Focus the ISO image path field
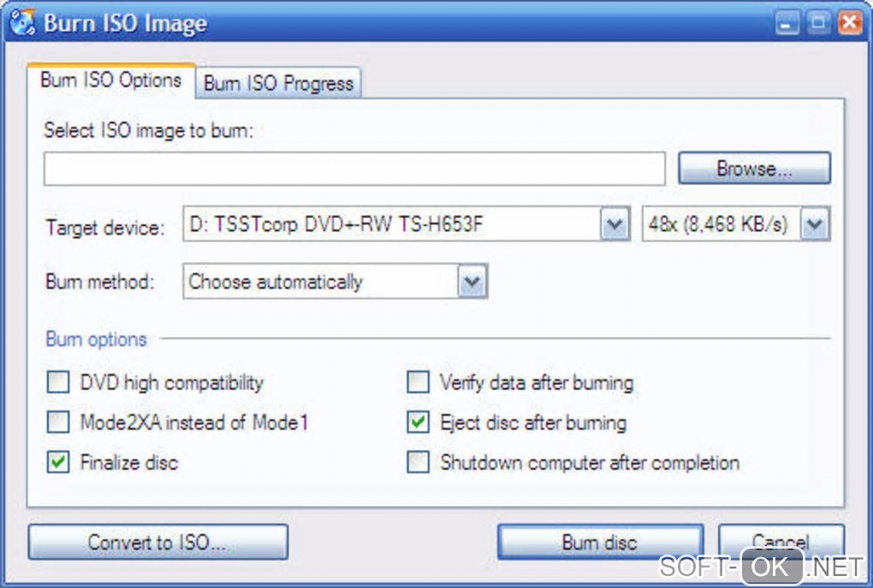Image resolution: width=873 pixels, height=588 pixels. coord(354,169)
